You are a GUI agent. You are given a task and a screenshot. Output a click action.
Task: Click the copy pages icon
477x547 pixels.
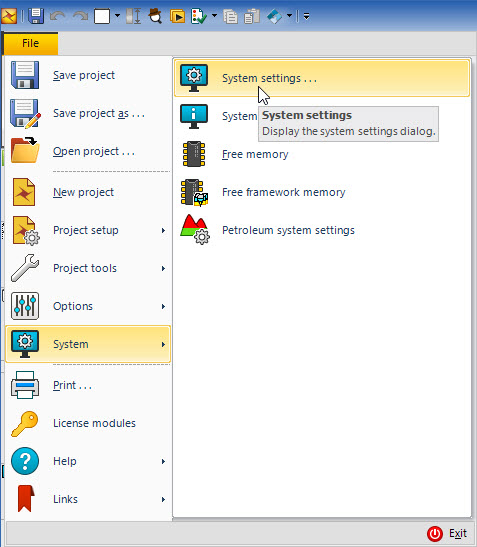(230, 17)
